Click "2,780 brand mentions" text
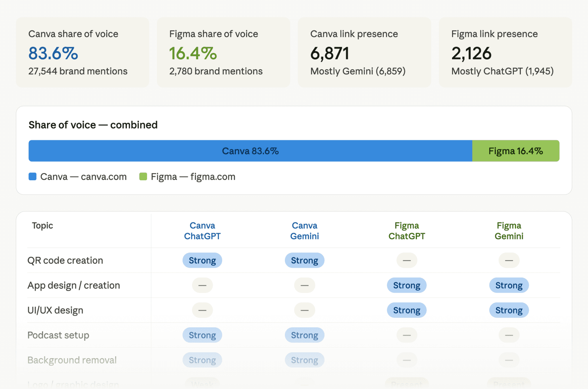 point(216,71)
